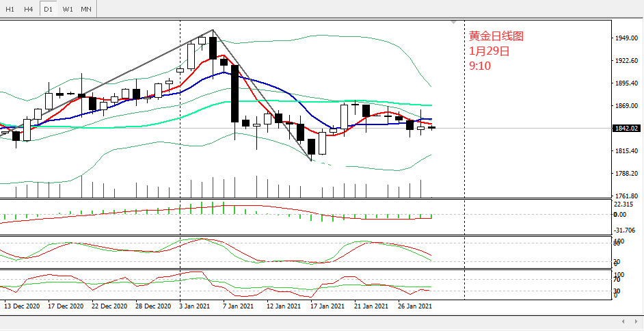Select the 1月29日 annotation text
The height and width of the screenshot is (331, 644).
[x=489, y=51]
